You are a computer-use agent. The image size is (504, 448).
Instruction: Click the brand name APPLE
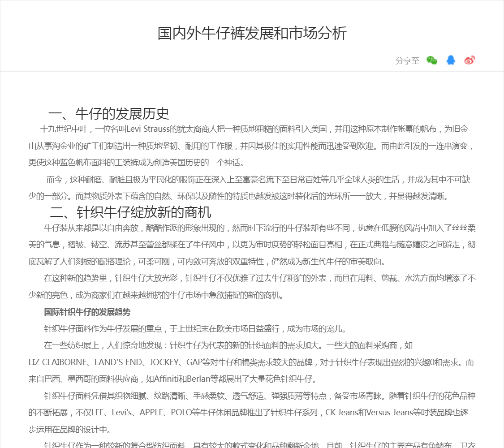[x=151, y=412]
